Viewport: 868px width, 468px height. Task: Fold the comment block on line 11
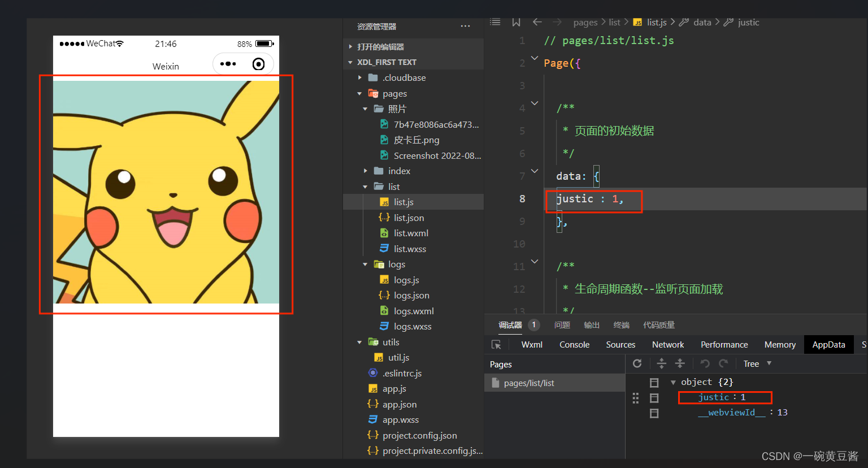(x=535, y=261)
